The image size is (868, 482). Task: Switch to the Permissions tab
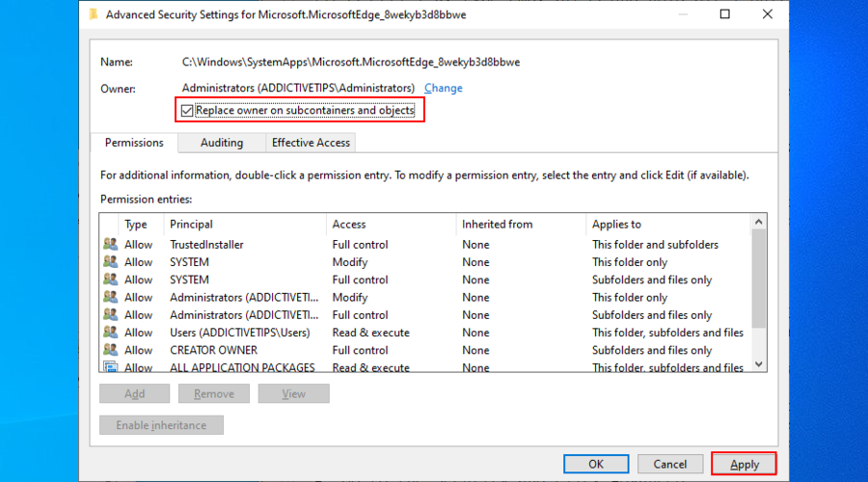pos(134,143)
